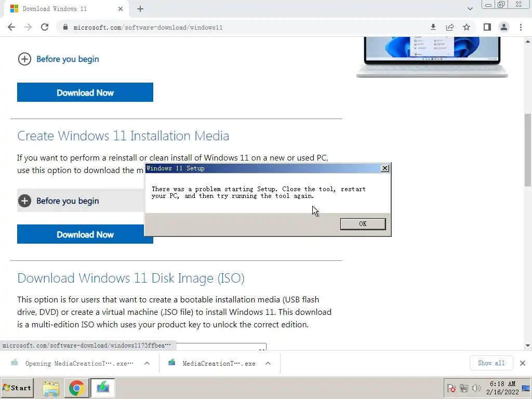Open options for Opening MediaCreationTool download
Viewport: 532px width, 399px height.
click(147, 363)
